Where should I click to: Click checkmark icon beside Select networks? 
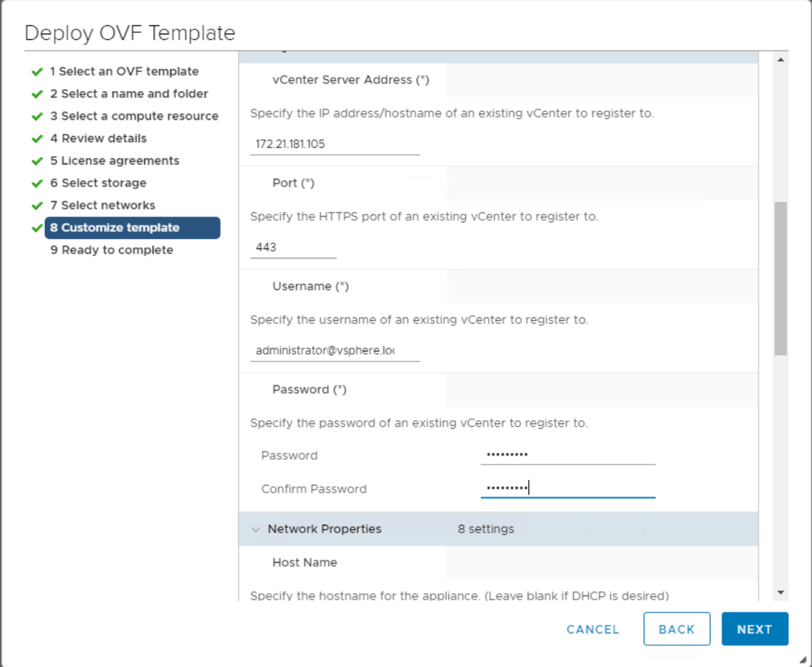38,206
